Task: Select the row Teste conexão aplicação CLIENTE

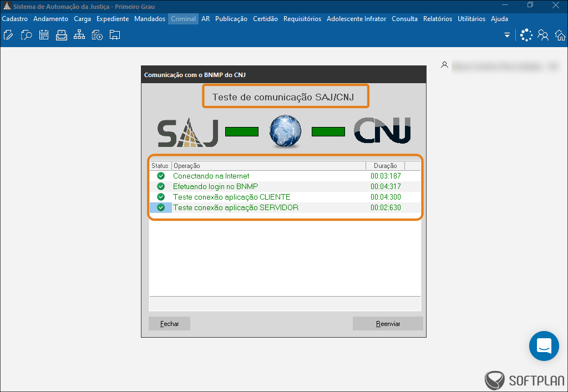Action: 285,197
